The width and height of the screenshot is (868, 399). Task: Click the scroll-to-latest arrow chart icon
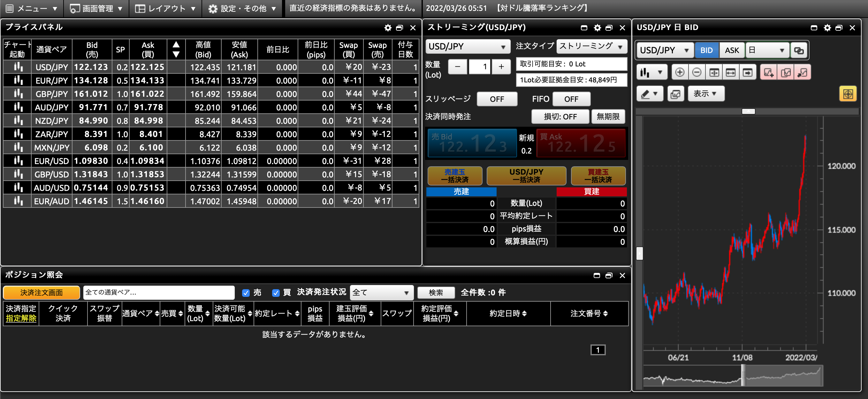(x=747, y=72)
